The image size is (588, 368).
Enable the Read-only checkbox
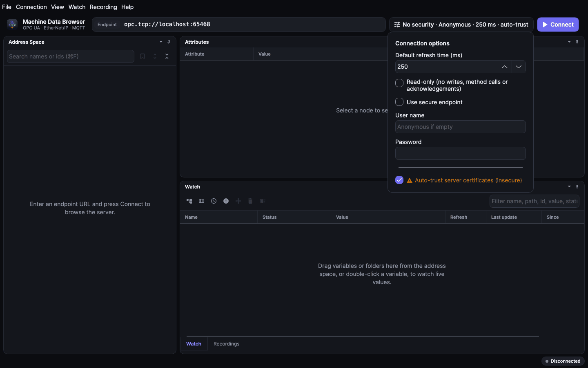(x=399, y=83)
